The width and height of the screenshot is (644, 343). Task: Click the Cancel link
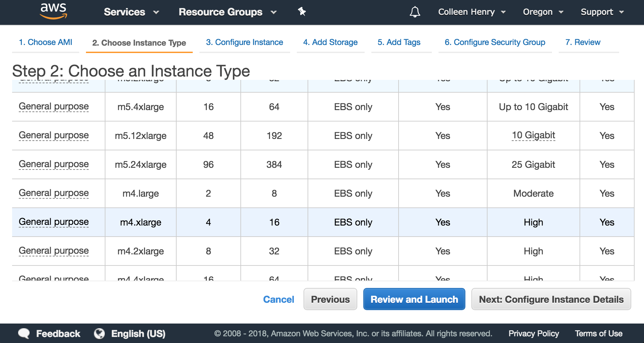[x=278, y=299]
